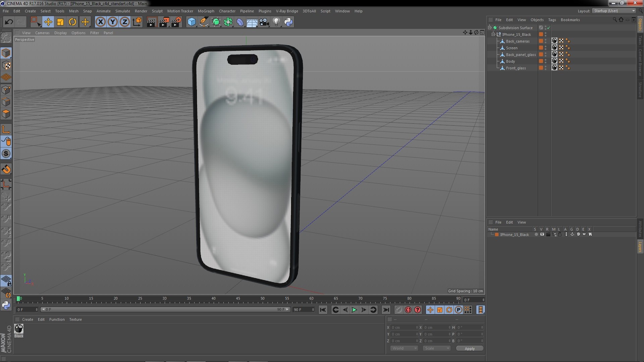The height and width of the screenshot is (362, 644).
Task: Open the Deformer objects icon
Action: click(x=240, y=22)
